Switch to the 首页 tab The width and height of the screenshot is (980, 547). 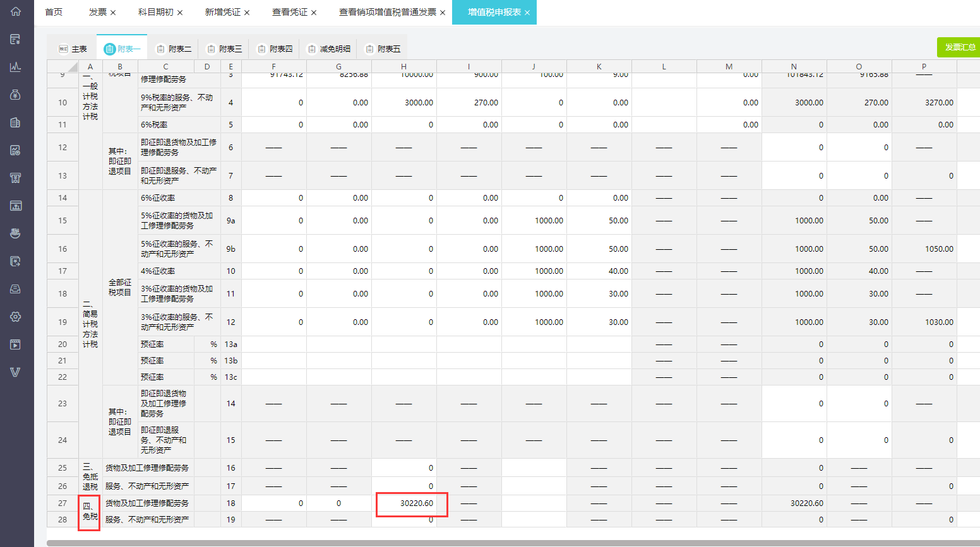tap(54, 12)
